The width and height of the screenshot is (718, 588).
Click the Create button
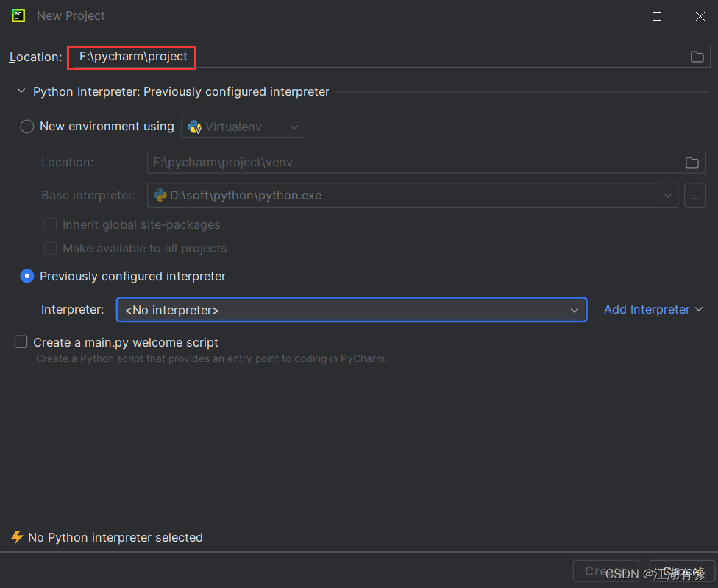pyautogui.click(x=606, y=571)
